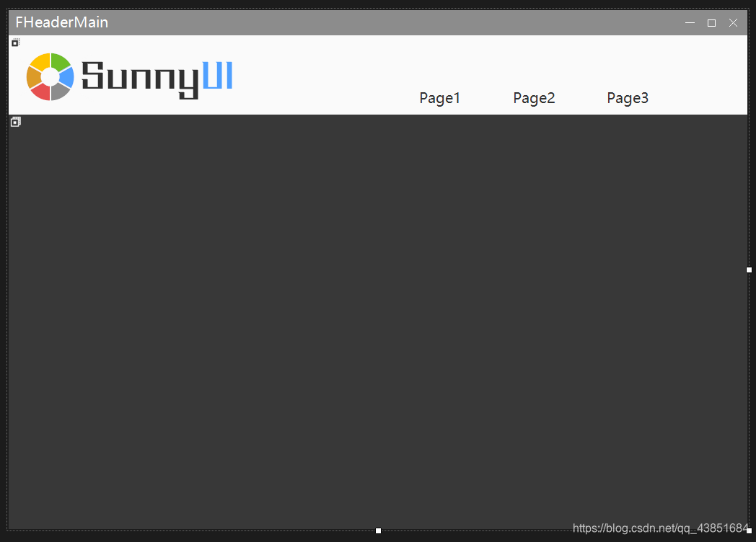Click the tab container's designer move glyph
Viewport: 756px width, 542px height.
coord(15,121)
